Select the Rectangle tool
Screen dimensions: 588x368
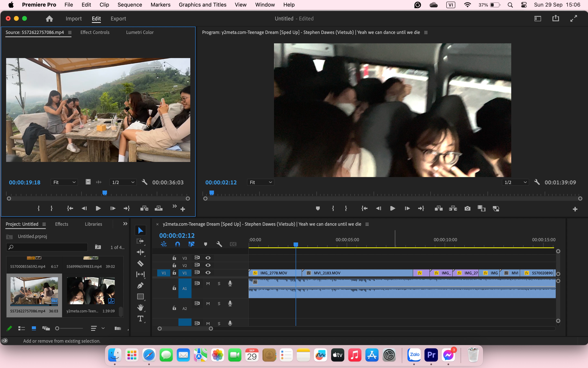(x=140, y=296)
